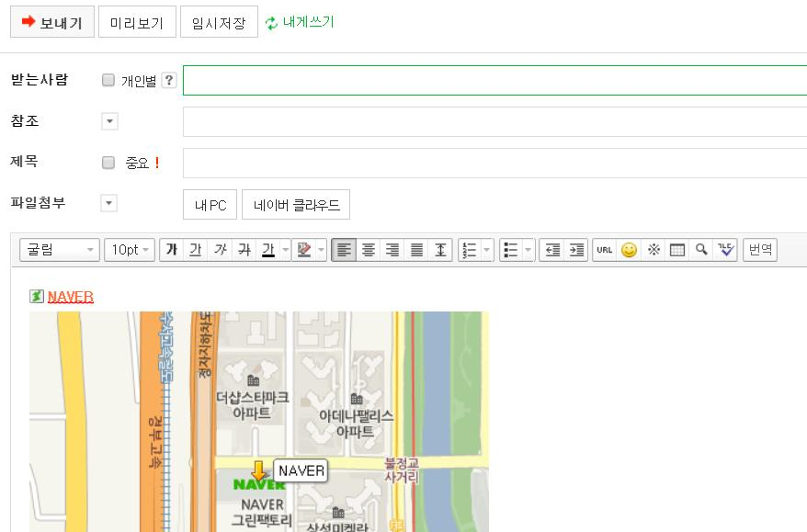Open bullet list style dropdown
Image resolution: width=807 pixels, height=532 pixels.
coord(529,250)
